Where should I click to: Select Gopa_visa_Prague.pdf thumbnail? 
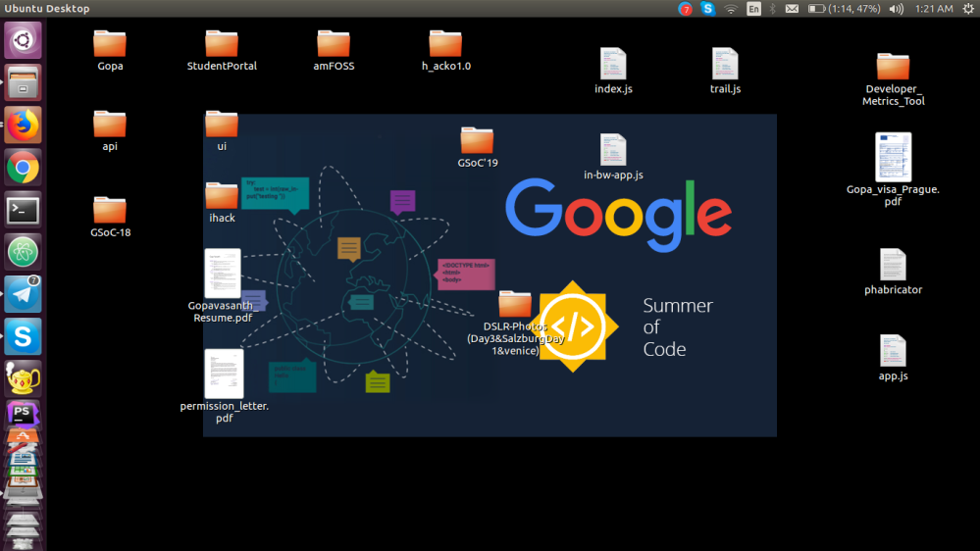pyautogui.click(x=893, y=158)
